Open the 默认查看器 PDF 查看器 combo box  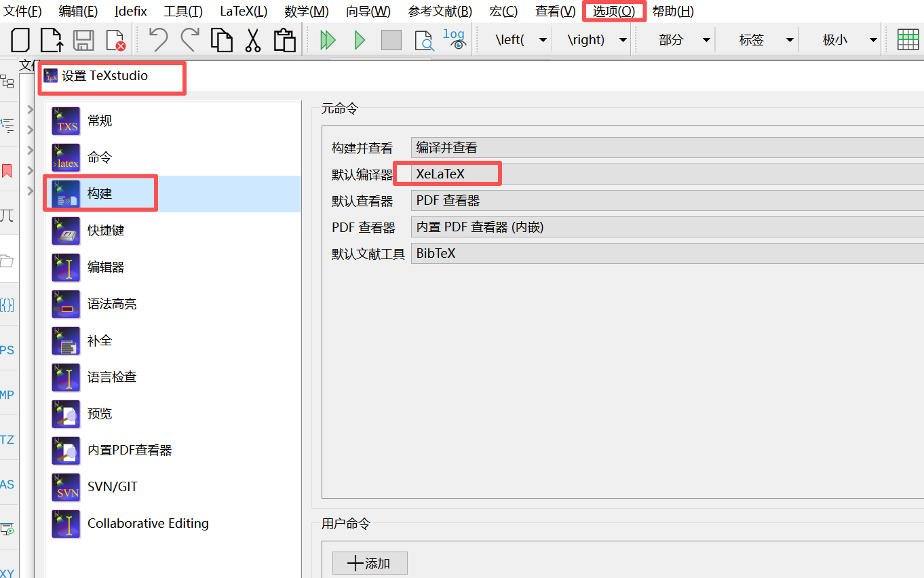click(668, 200)
